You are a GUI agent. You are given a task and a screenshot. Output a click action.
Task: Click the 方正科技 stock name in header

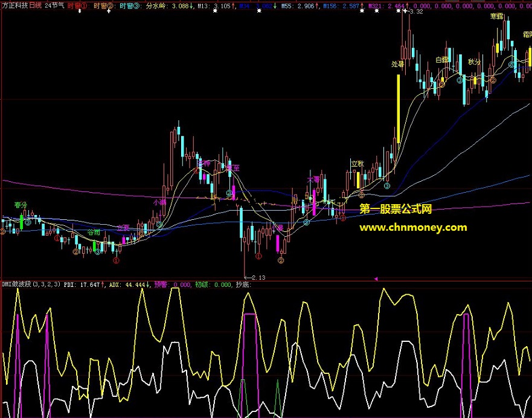(x=15, y=6)
